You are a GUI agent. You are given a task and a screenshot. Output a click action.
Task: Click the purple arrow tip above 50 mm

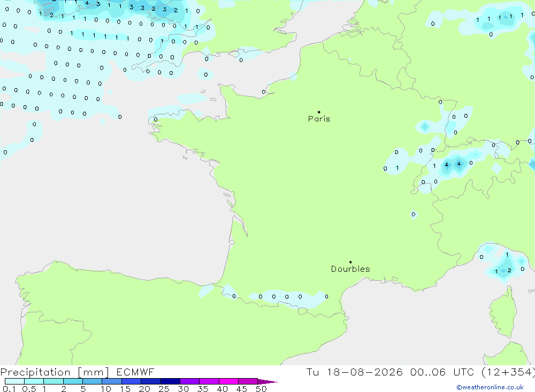(x=267, y=381)
